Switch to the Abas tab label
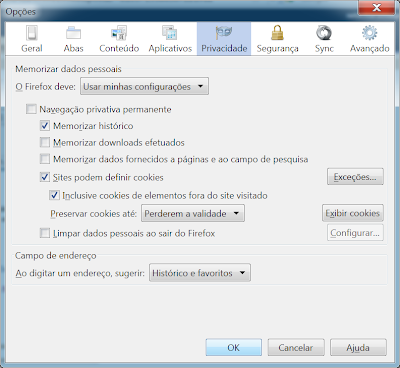This screenshot has width=400, height=368. (73, 48)
